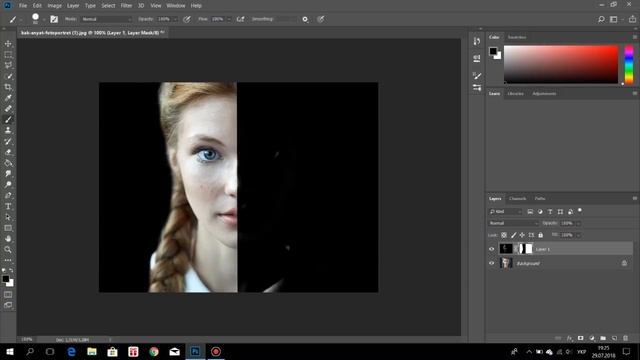The image size is (640, 360).
Task: Toggle Quick Mask mode in the toolbox
Action: click(8, 294)
